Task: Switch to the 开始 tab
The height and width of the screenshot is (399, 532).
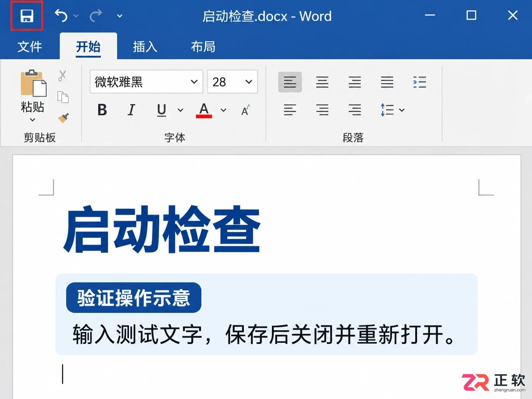Action: pos(88,47)
